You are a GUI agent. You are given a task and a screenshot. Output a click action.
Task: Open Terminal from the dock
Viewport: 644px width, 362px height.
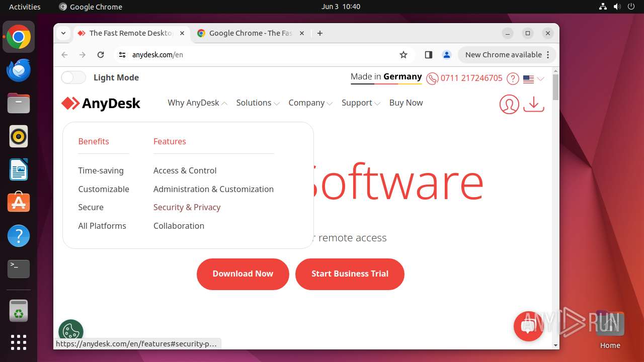coord(19,269)
